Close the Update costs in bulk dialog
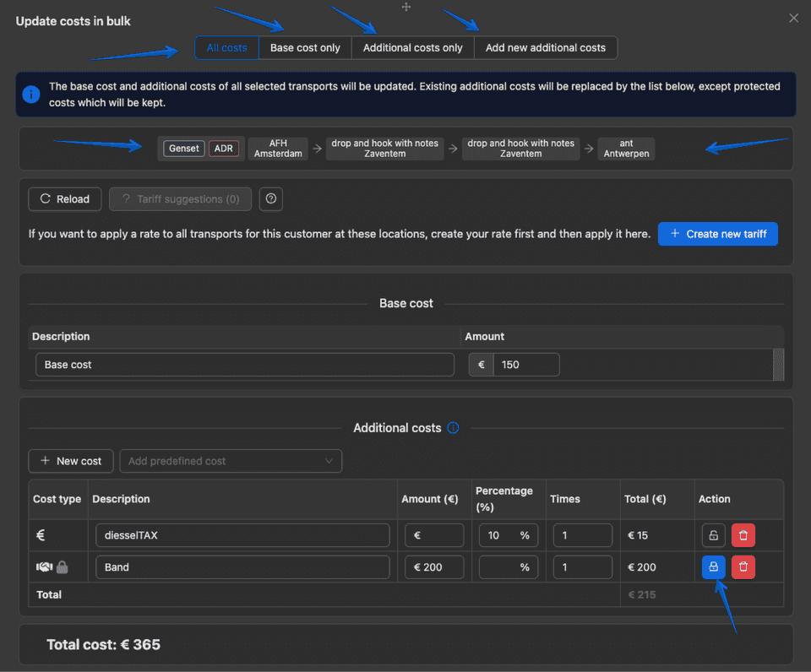Image resolution: width=811 pixels, height=672 pixels. 793,19
